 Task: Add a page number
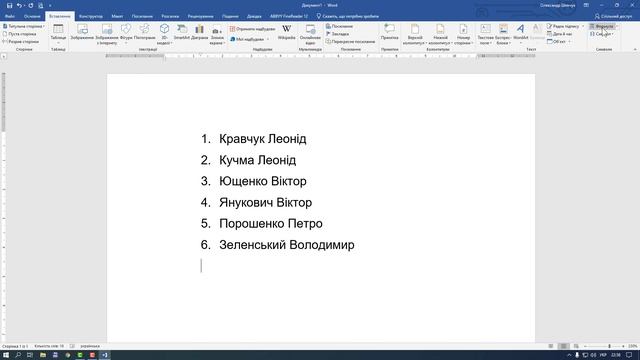click(463, 34)
